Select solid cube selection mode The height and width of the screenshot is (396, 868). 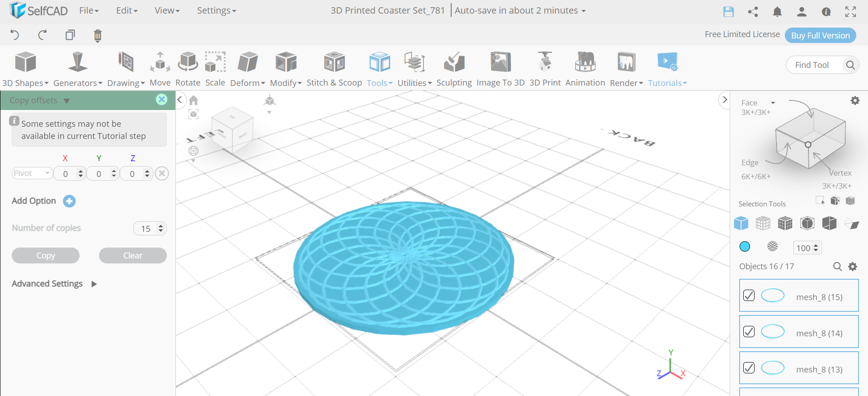point(741,223)
